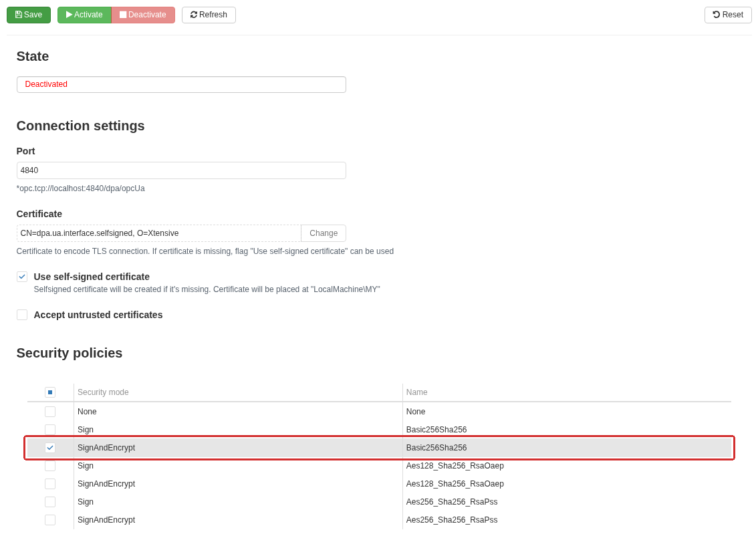Check the Sign Basic256Sha256 policy
Image resolution: width=756 pixels, height=536 pixels.
tap(50, 430)
